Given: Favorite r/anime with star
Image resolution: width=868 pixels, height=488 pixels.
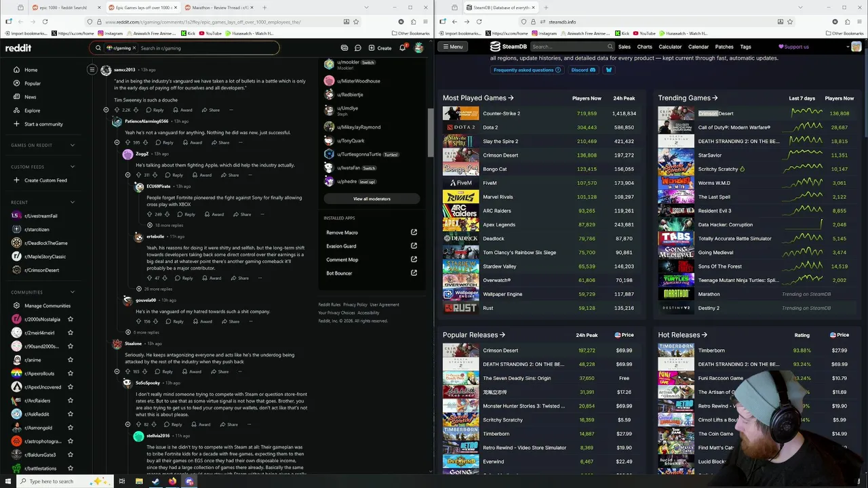Looking at the screenshot, I should (71, 360).
